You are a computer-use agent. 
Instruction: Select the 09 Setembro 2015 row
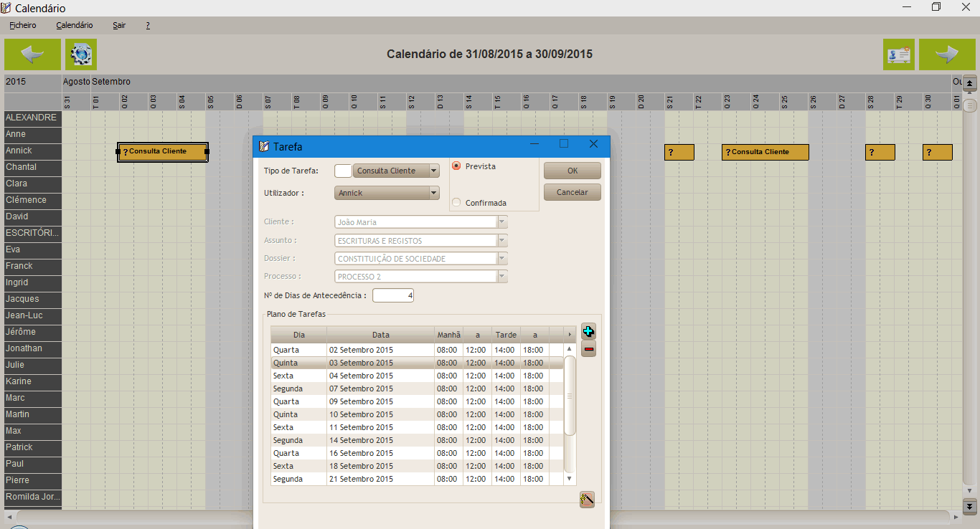click(x=361, y=401)
